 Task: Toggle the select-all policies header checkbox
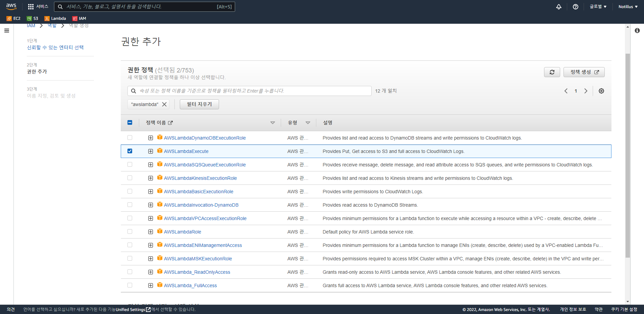130,122
